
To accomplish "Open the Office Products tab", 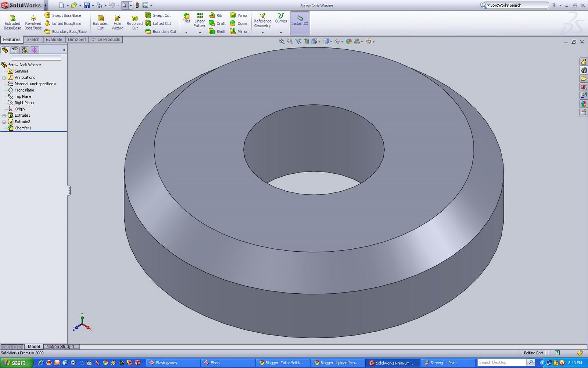I will click(x=106, y=39).
